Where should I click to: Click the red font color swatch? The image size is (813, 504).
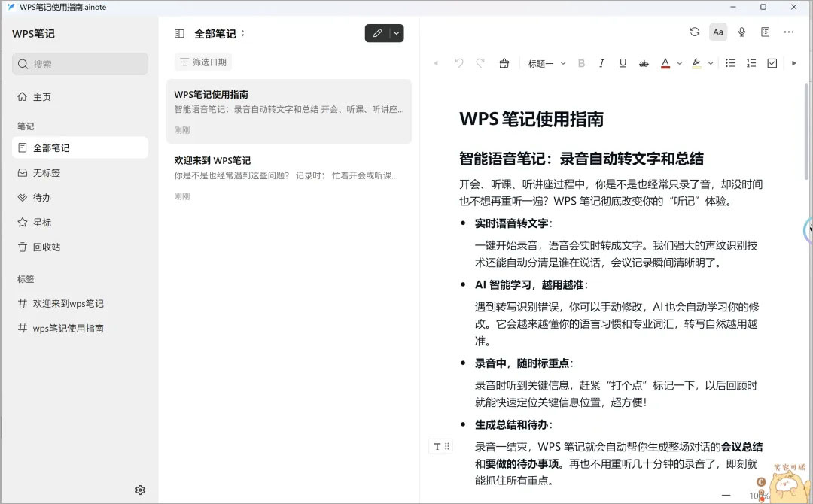[x=665, y=64]
